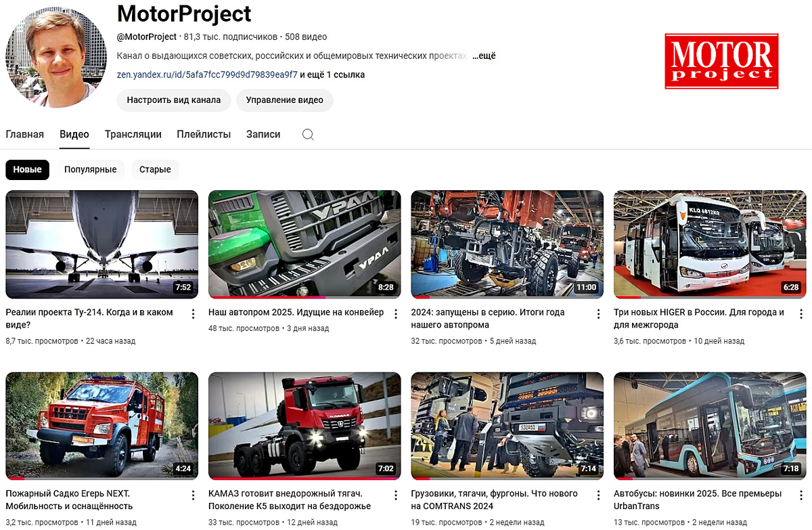Open options menu for 2024: запущены в серию video

pyautogui.click(x=598, y=313)
